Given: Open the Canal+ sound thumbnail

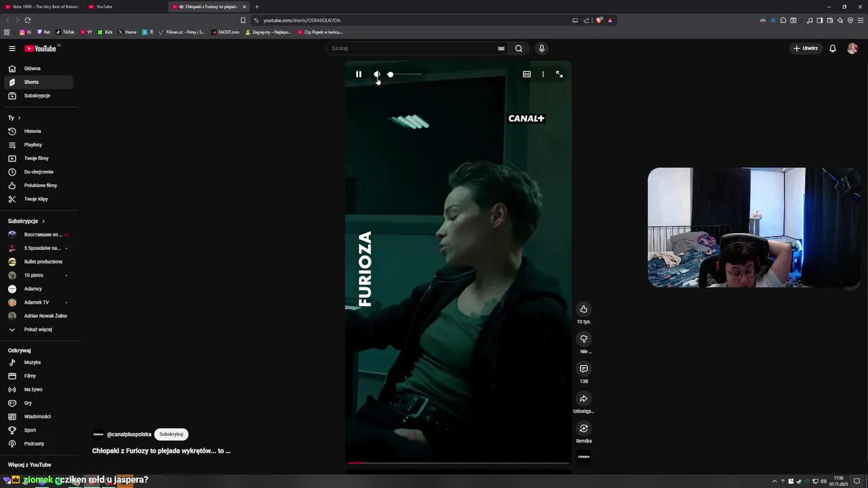Looking at the screenshot, I should pos(583,456).
